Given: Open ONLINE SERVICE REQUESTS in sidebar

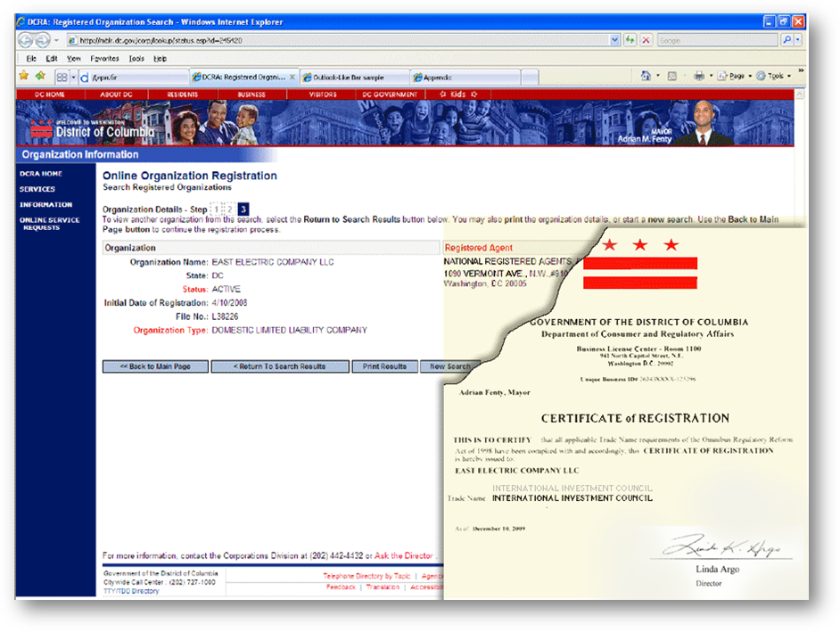Looking at the screenshot, I should point(49,224).
